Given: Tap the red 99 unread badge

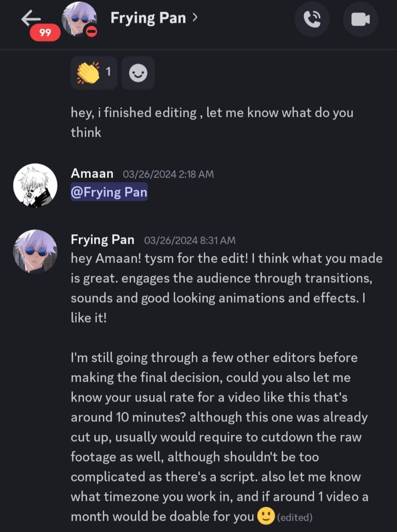Looking at the screenshot, I should click(45, 33).
